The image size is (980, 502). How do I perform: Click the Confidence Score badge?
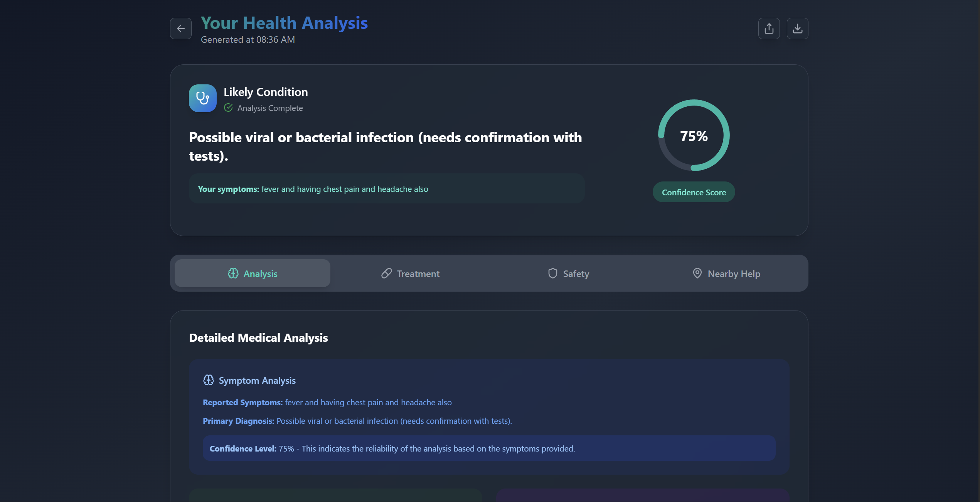click(694, 192)
